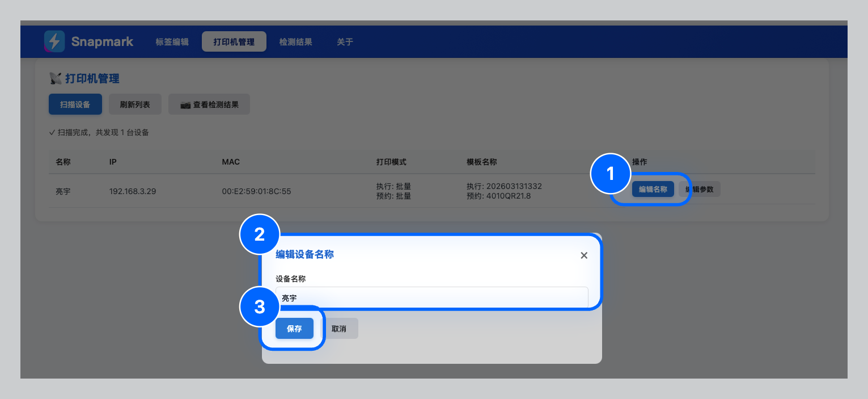Click the IP address 192.168.3.29 cell

click(132, 191)
